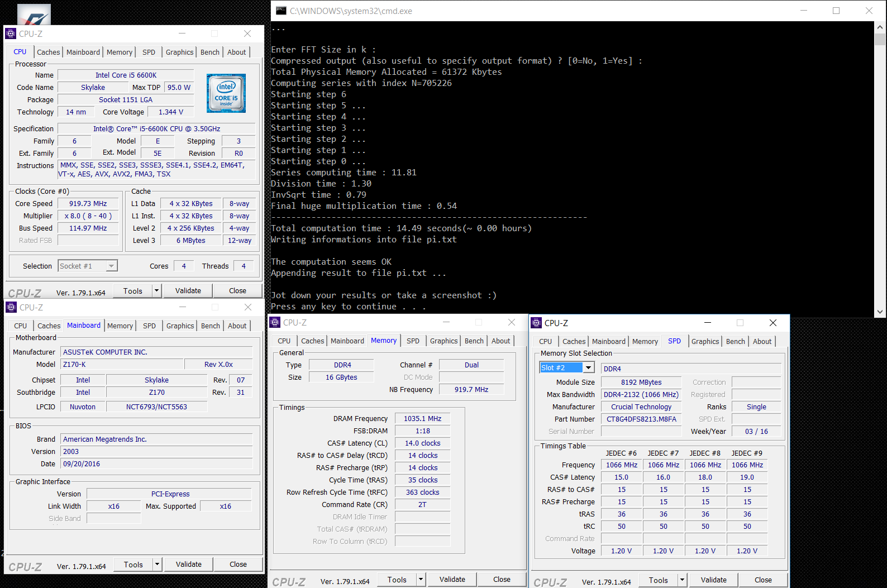Close the CPU-Z Memory window via title bar X
Viewport: 887px width, 588px height.
coord(512,322)
